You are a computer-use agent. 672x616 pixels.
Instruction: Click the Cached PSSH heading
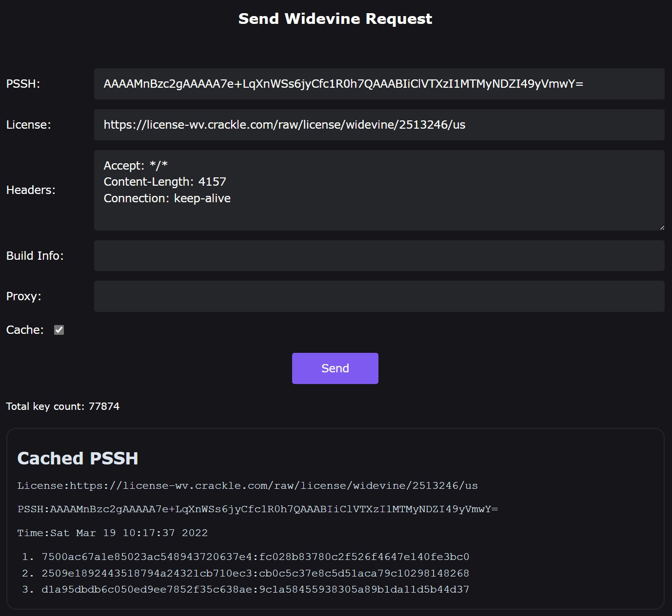pos(78,458)
